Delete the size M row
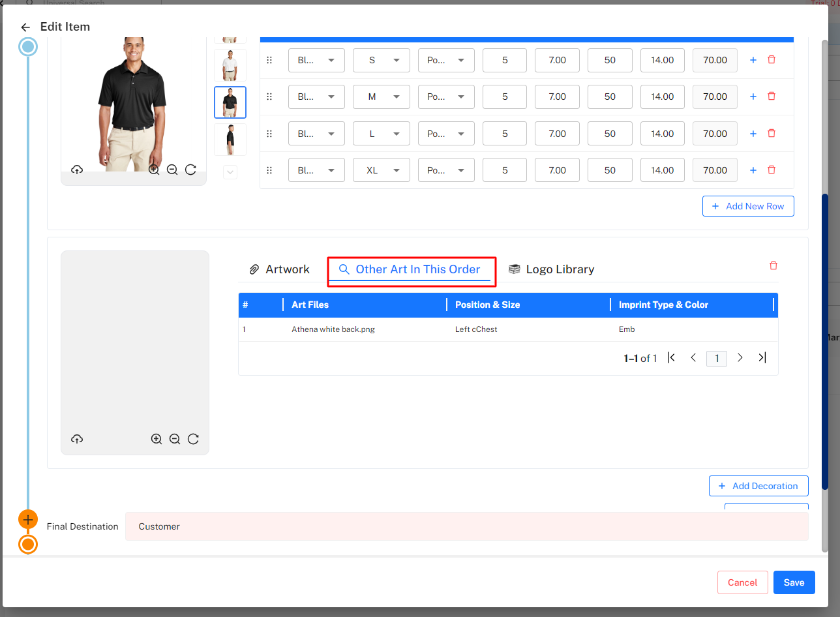 pyautogui.click(x=772, y=97)
